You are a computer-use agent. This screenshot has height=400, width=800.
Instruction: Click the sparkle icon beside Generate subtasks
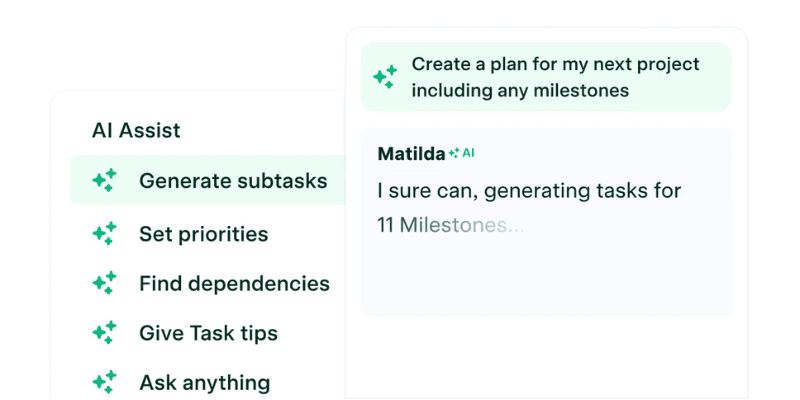click(104, 181)
